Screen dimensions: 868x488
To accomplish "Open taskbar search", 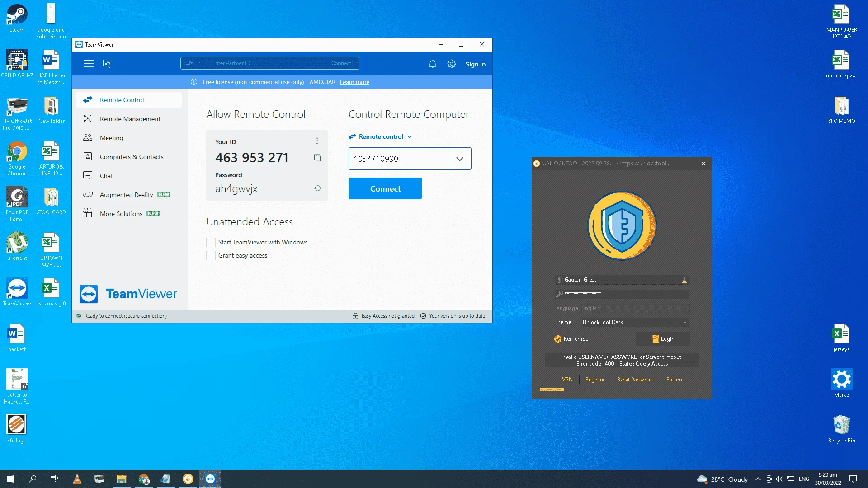I will pyautogui.click(x=33, y=479).
